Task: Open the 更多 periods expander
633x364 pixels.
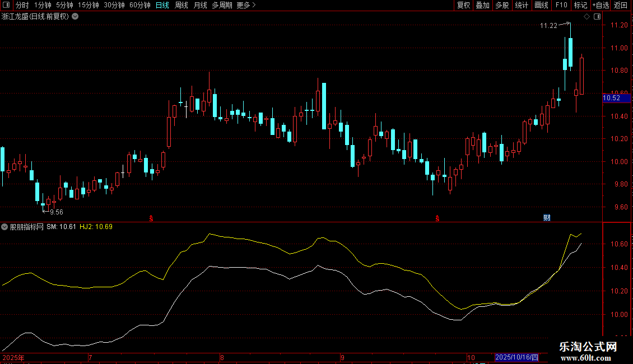Action: pyautogui.click(x=246, y=5)
